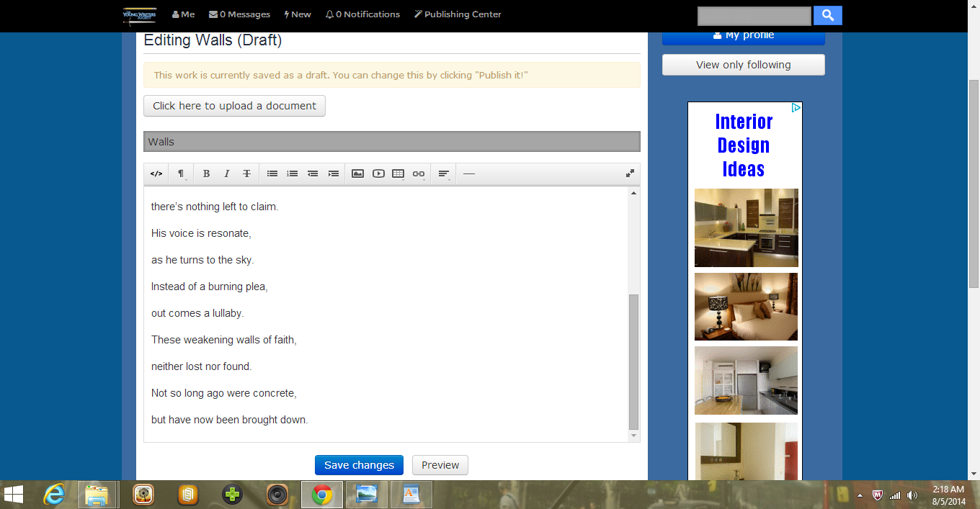Click the Save changes button
Image resolution: width=980 pixels, height=509 pixels.
click(x=359, y=465)
